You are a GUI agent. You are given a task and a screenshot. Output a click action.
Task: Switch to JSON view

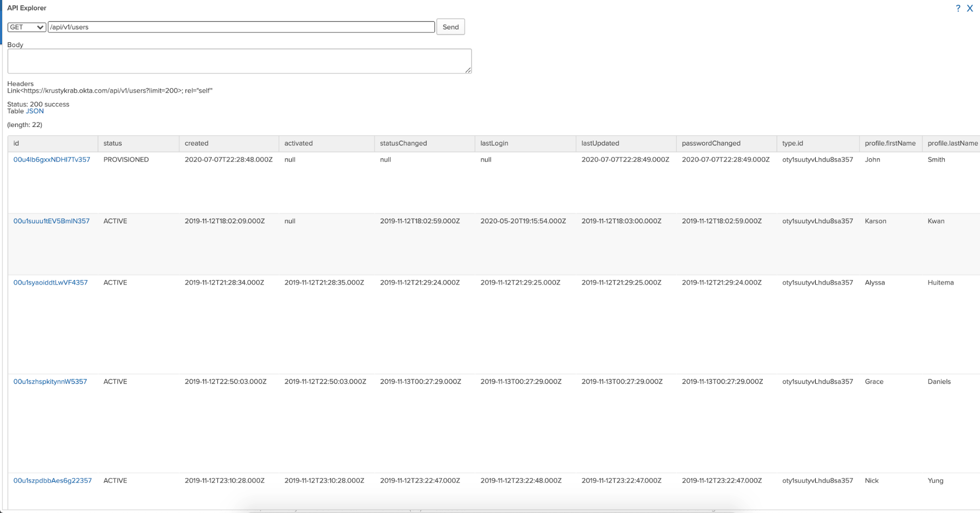(x=35, y=111)
